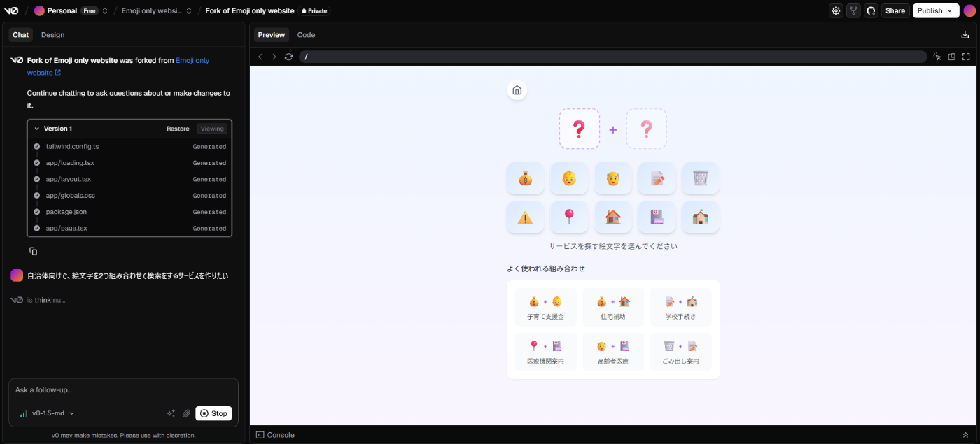980x444 pixels.
Task: Click the home icon in the preview
Action: 517,90
